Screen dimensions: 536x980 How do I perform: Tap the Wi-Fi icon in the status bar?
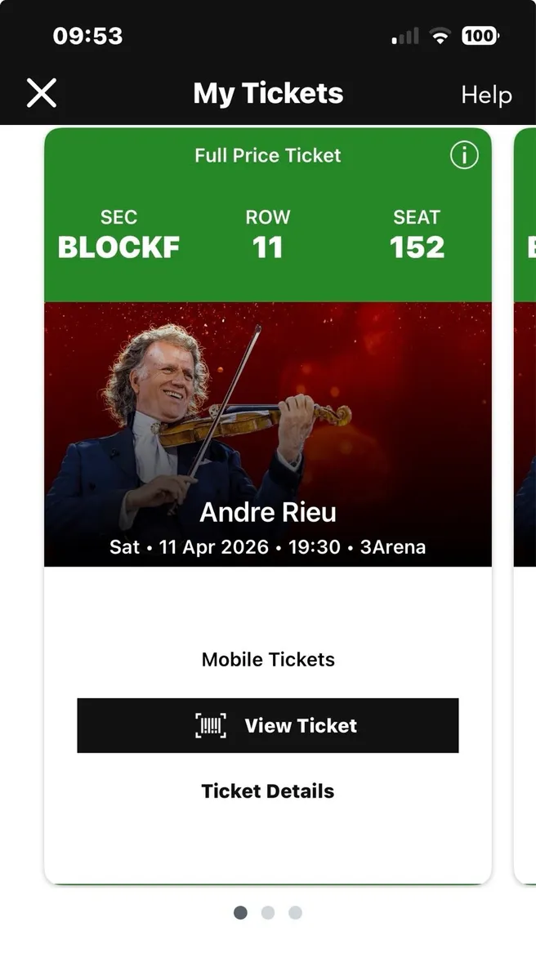440,35
